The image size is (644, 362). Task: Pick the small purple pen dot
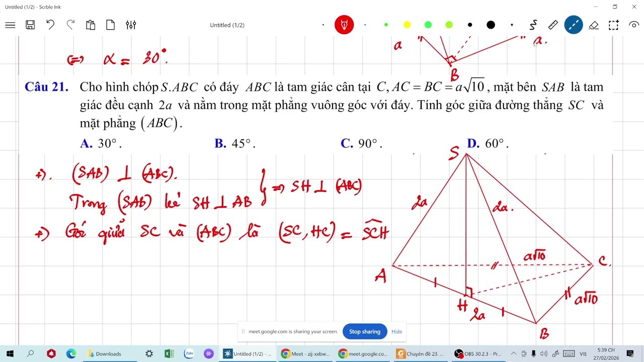(512, 25)
